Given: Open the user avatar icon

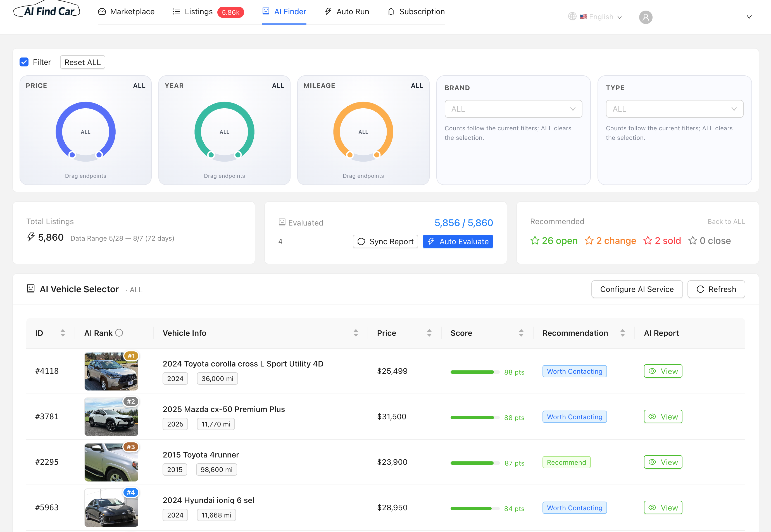Looking at the screenshot, I should tap(646, 17).
